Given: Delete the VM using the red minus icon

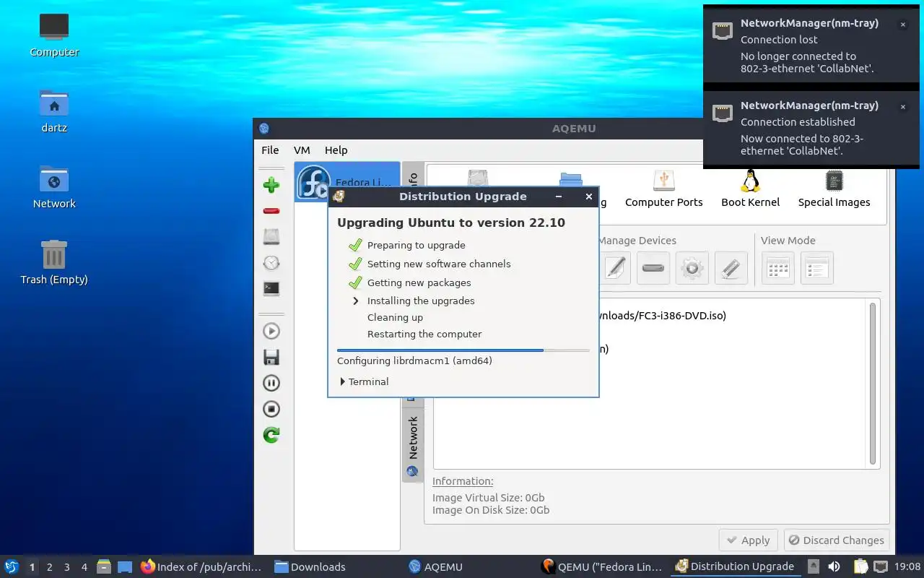Looking at the screenshot, I should click(271, 211).
